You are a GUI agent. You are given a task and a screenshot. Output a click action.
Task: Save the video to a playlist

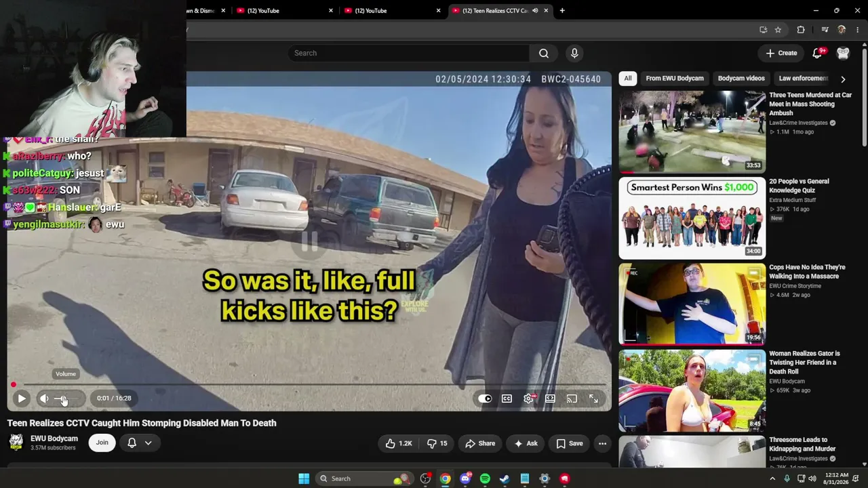[570, 443]
